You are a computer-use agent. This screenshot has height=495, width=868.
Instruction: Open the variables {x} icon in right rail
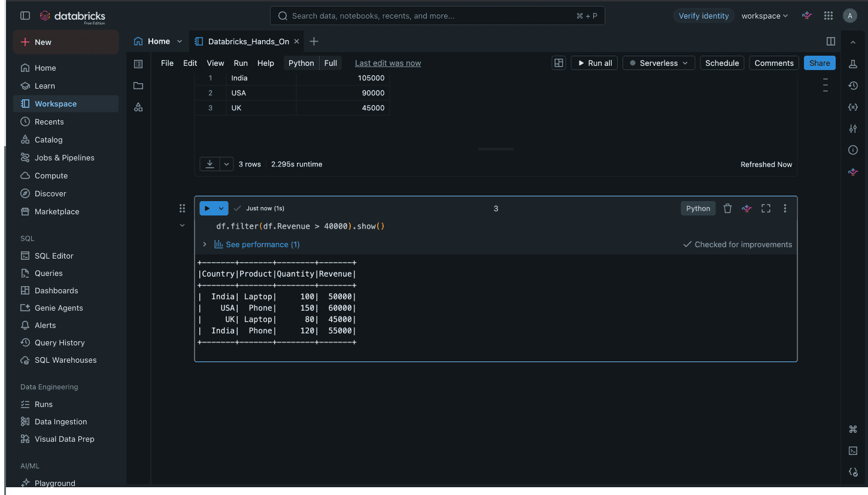853,107
